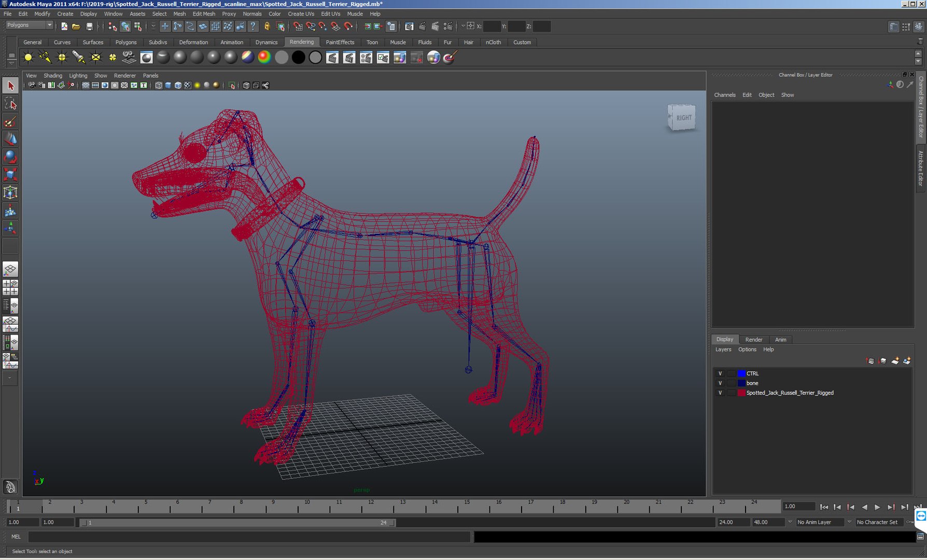This screenshot has width=927, height=560.
Task: Open the Polygons menu set dropdown
Action: pos(30,25)
